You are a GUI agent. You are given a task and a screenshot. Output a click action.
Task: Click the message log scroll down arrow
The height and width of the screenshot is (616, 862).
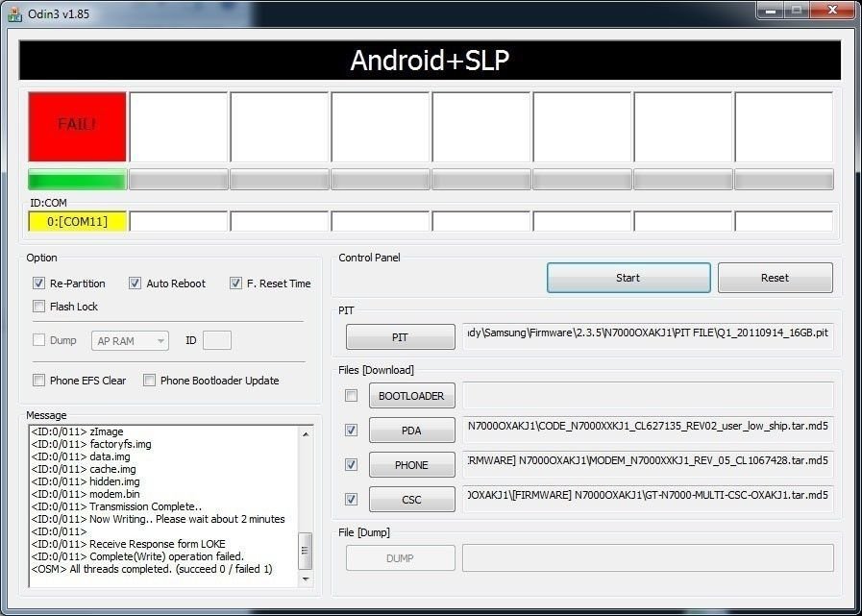[x=306, y=579]
